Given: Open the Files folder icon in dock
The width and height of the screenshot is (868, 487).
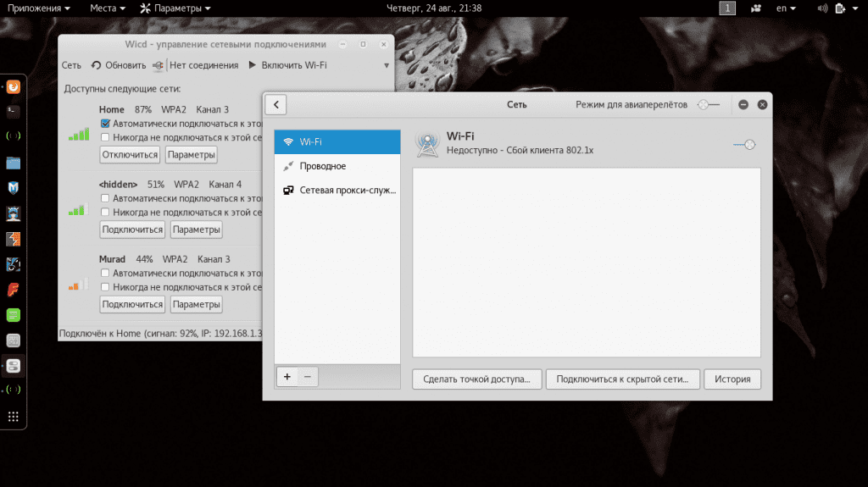Looking at the screenshot, I should (x=14, y=163).
